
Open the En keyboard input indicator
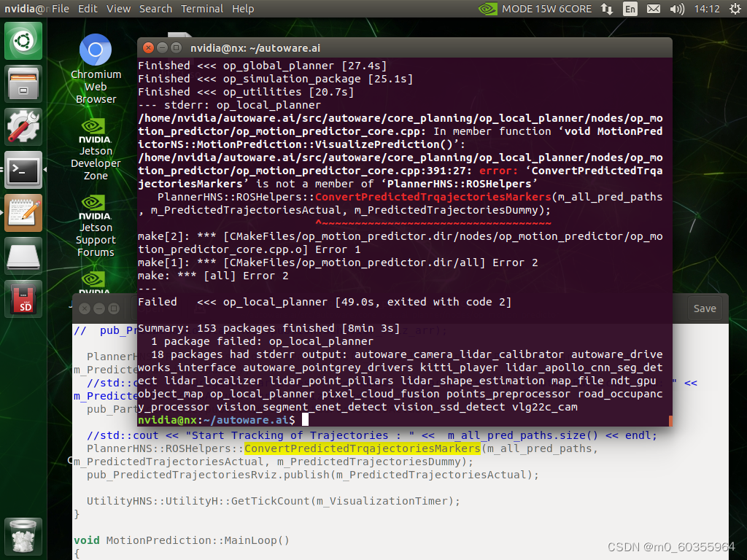(x=630, y=9)
